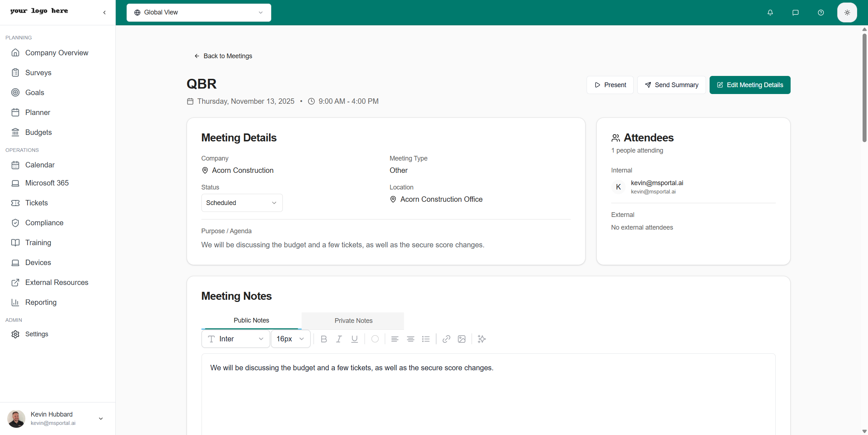Toggle bold formatting in the notes editor
This screenshot has width=868, height=435.
click(x=324, y=339)
